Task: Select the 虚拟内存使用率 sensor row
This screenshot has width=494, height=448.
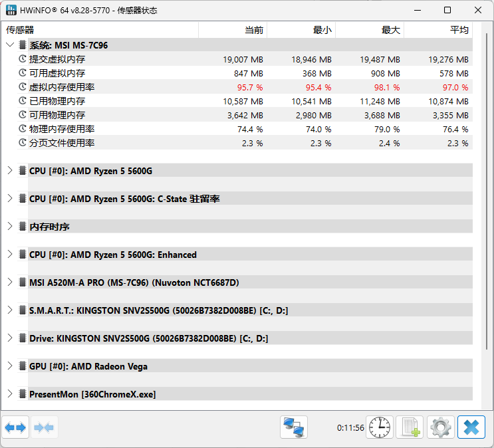Action: [245, 87]
